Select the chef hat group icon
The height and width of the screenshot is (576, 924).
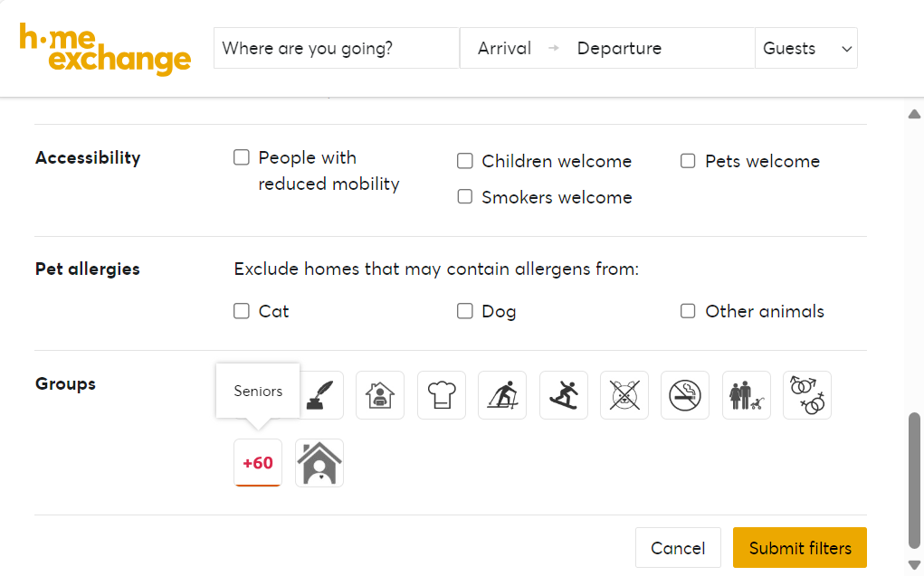tap(441, 395)
